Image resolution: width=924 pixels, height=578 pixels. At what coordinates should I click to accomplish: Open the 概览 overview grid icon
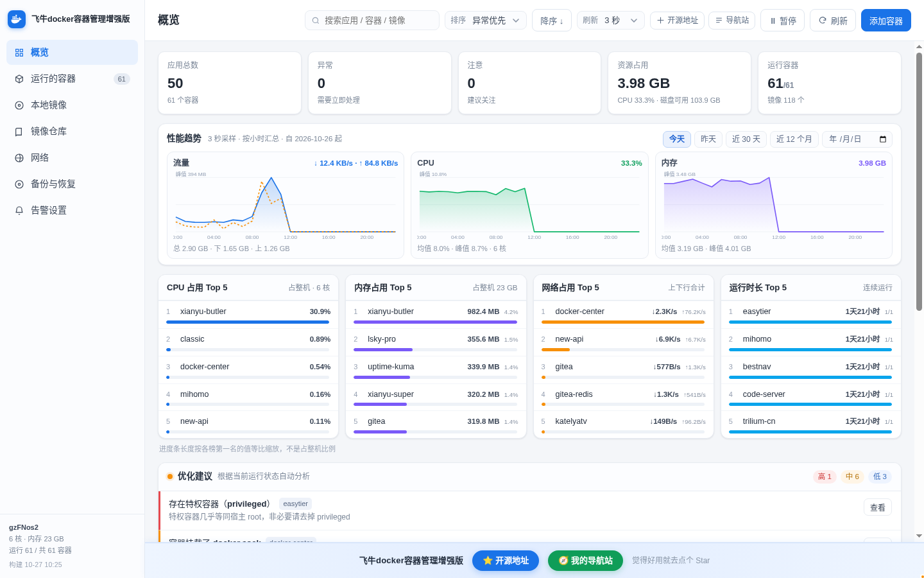[x=19, y=53]
